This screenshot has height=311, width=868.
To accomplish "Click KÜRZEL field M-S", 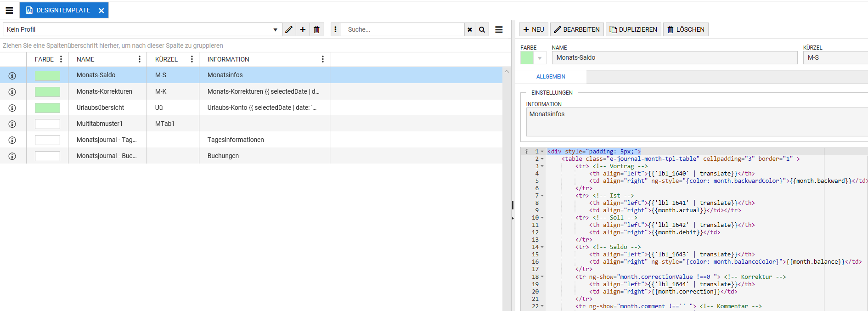I will coord(835,57).
